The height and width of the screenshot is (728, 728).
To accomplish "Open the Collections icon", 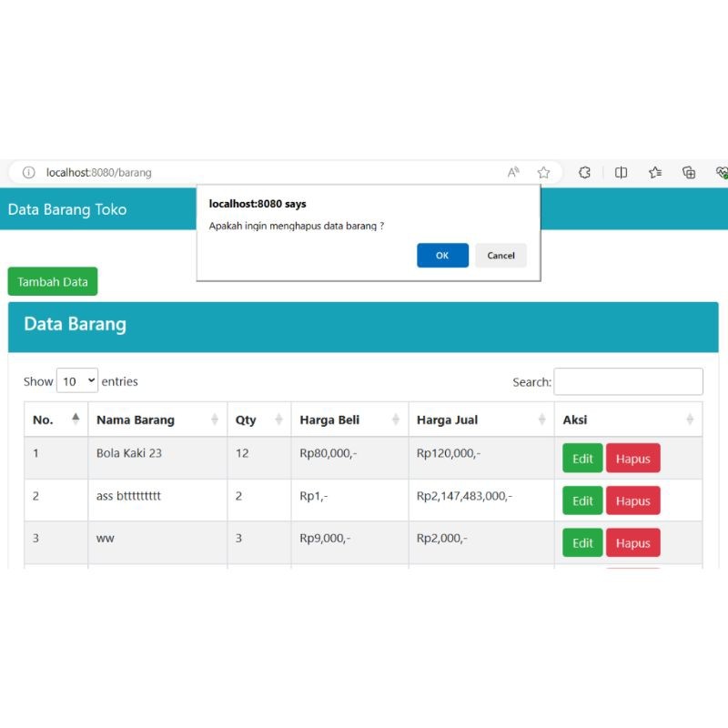I will (x=689, y=172).
